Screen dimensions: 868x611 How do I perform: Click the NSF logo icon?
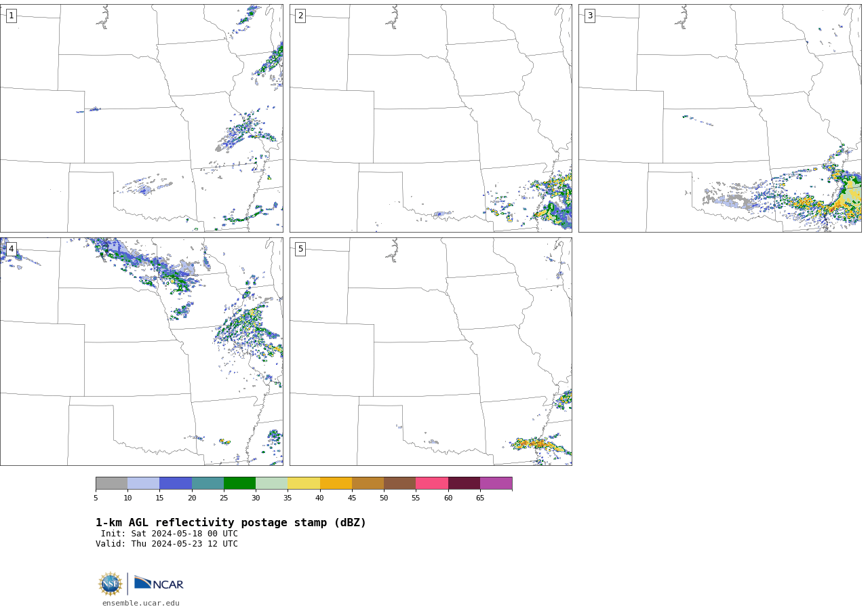pos(111,584)
